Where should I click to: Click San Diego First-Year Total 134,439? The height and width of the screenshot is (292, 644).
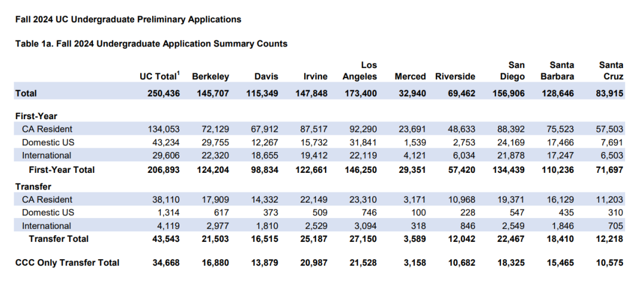tap(509, 170)
